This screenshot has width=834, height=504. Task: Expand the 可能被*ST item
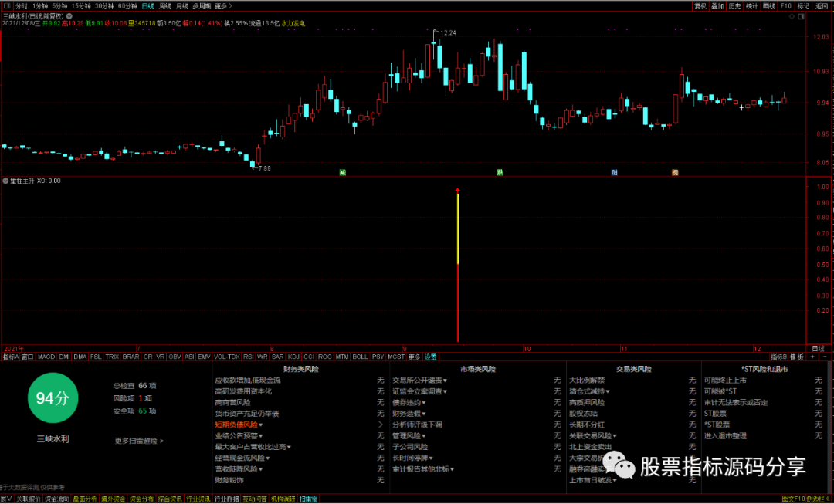(720, 391)
